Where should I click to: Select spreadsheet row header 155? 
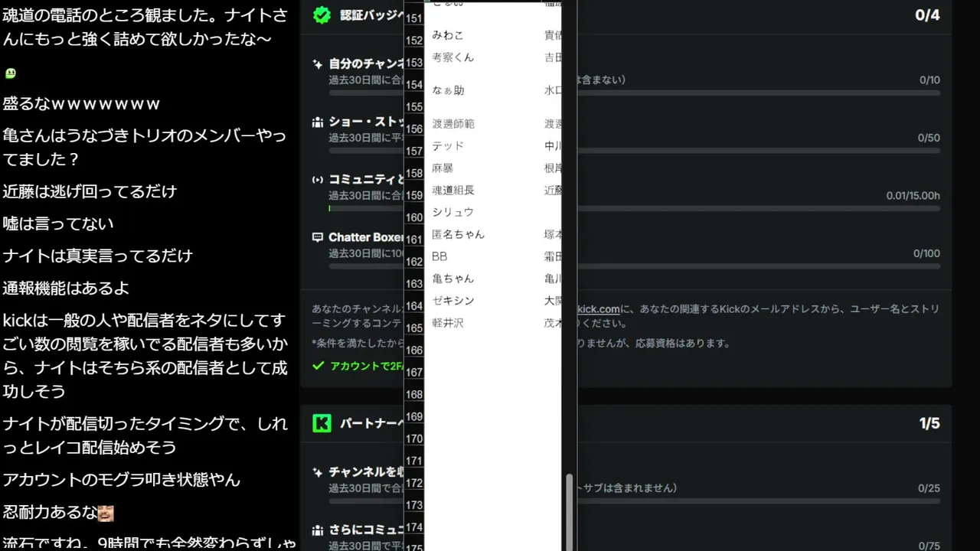[413, 107]
